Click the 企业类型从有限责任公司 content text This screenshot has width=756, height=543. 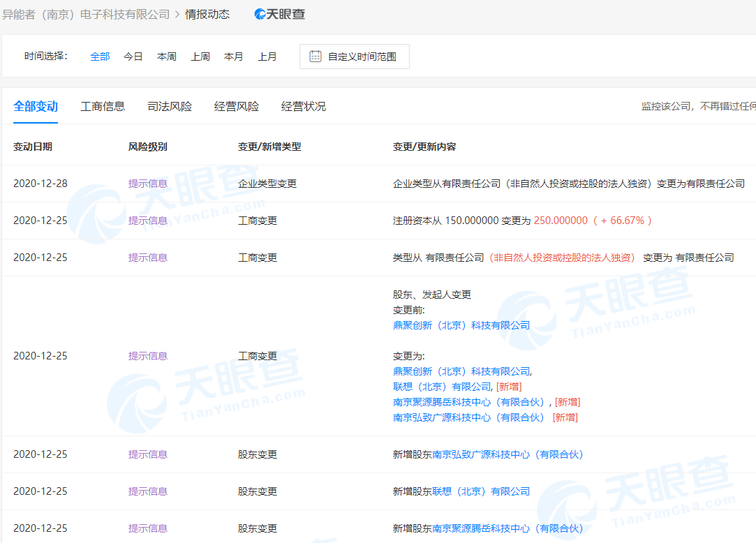[569, 184]
